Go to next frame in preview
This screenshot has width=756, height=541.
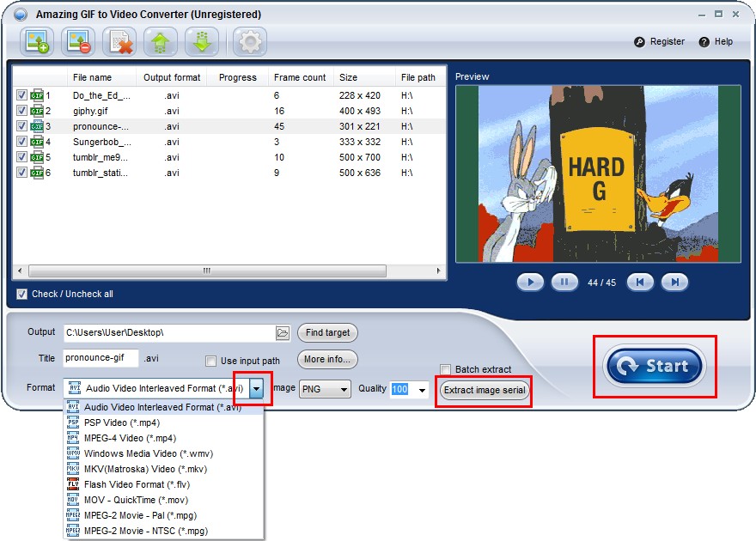[674, 283]
